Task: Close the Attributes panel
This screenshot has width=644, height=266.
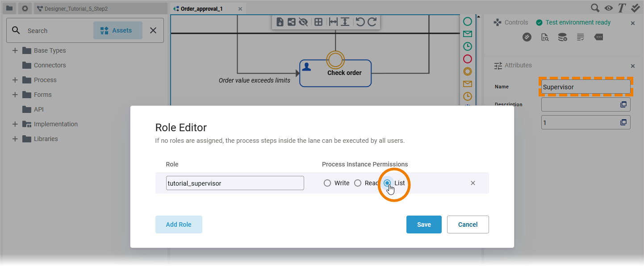Action: [633, 66]
